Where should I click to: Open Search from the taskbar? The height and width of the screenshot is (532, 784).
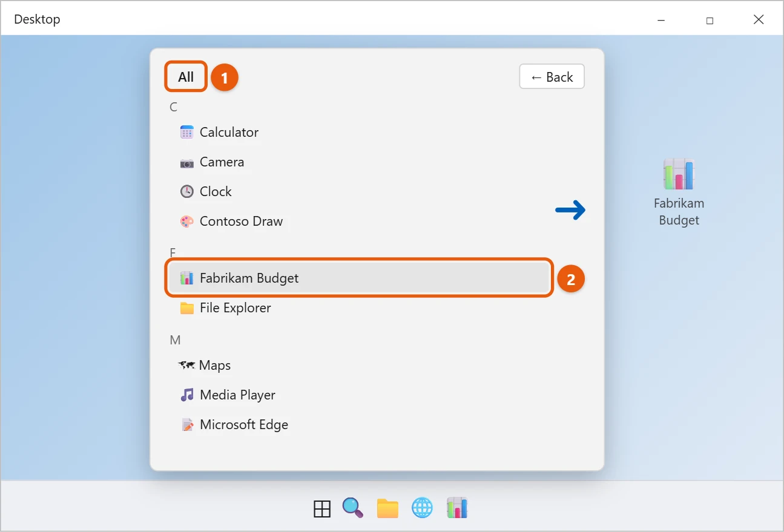[352, 508]
